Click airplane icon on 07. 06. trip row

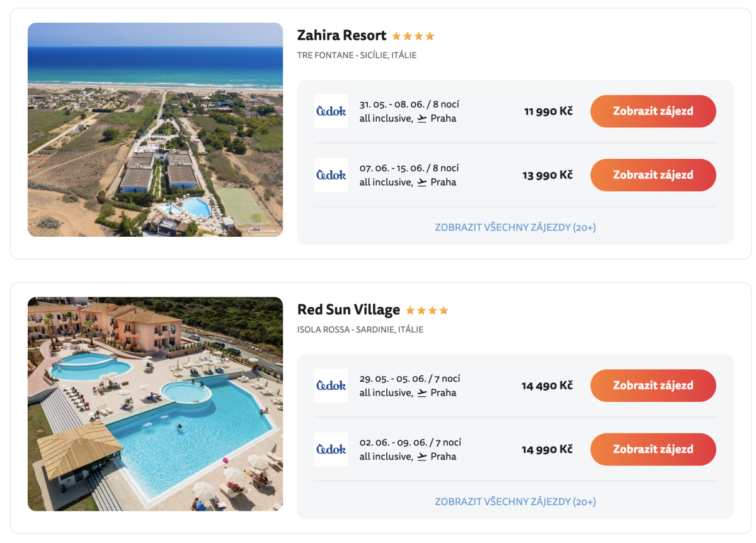[422, 182]
